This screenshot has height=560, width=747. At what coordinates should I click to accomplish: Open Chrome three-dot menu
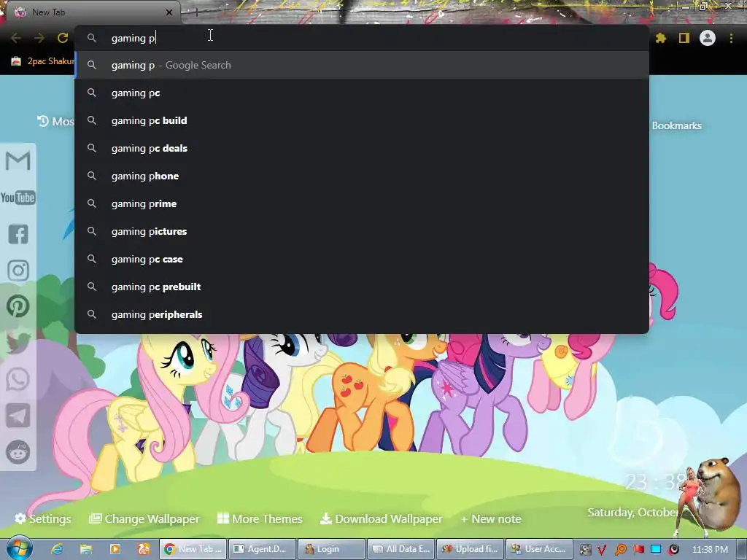pyautogui.click(x=731, y=38)
